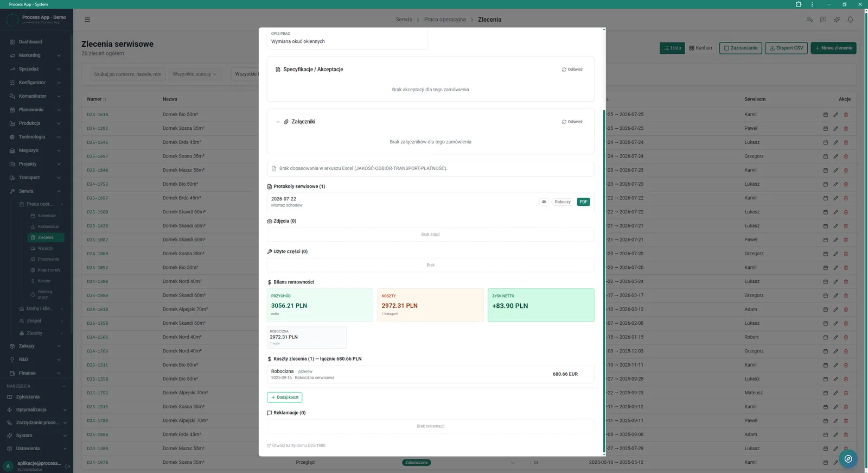Expand the Marketing sidebar menu
868x473 pixels.
[x=36, y=55]
